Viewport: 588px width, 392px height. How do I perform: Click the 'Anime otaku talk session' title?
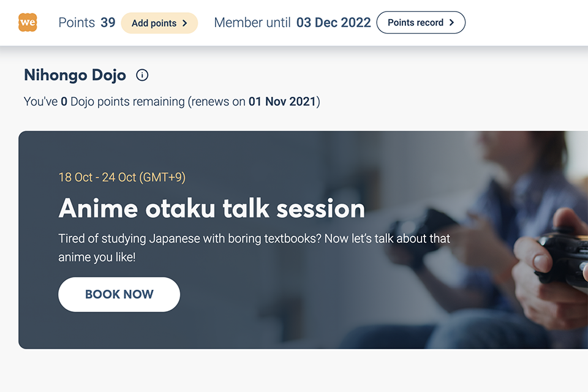[211, 209]
